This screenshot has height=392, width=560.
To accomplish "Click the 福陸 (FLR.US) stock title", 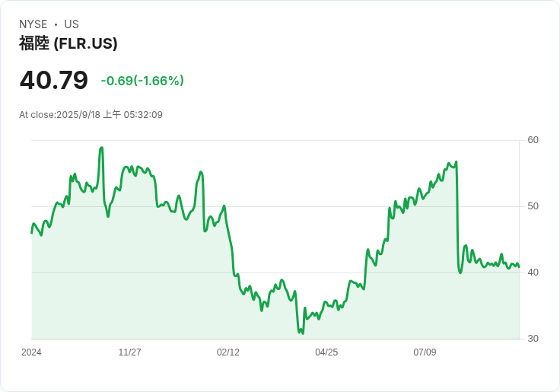I will coord(68,44).
